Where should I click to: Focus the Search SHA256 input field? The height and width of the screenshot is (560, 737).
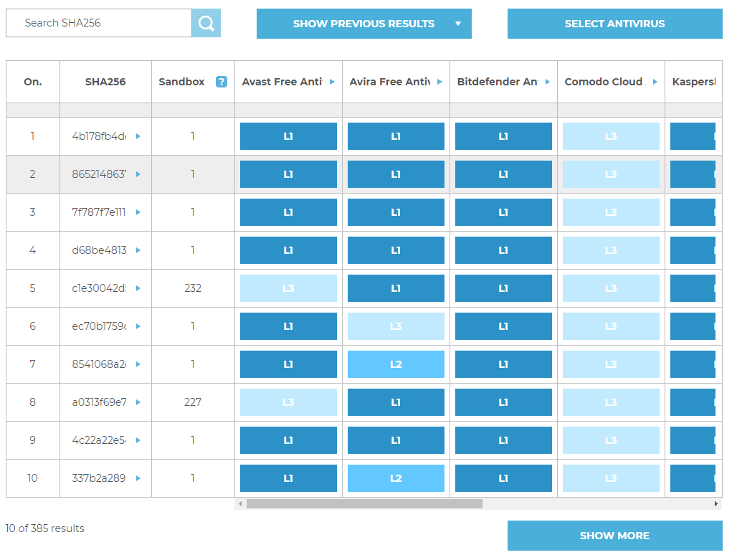99,23
